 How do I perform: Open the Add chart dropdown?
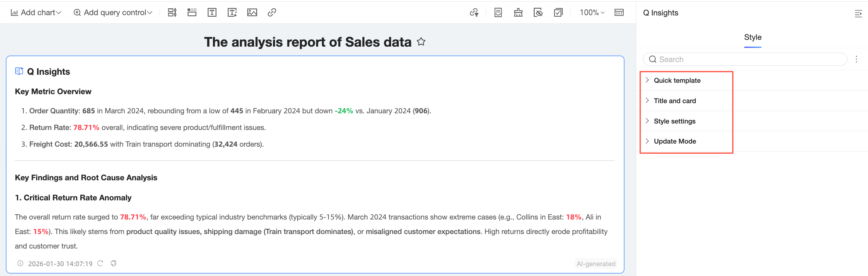[36, 12]
